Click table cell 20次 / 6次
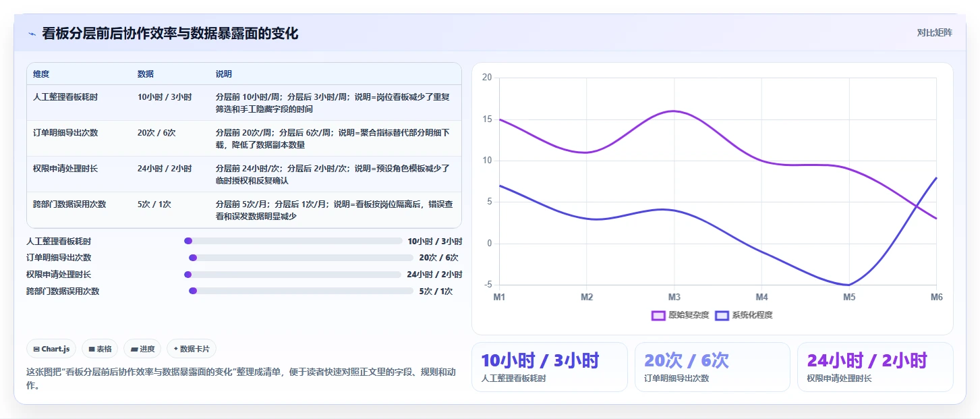 click(x=156, y=133)
